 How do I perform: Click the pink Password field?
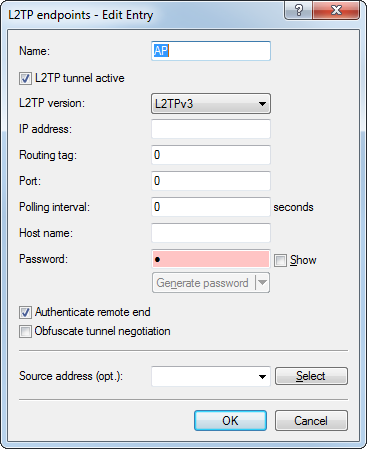pyautogui.click(x=211, y=259)
